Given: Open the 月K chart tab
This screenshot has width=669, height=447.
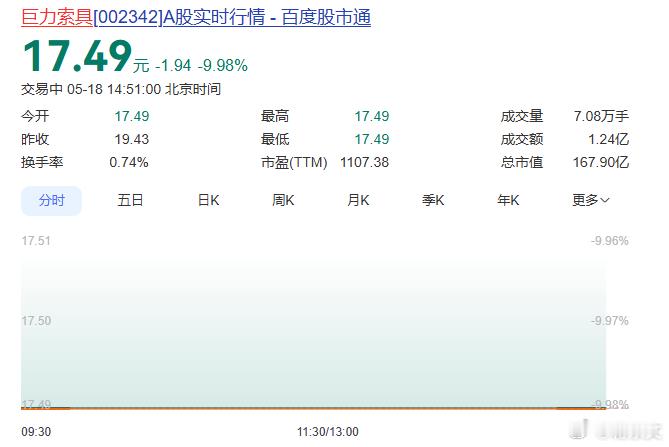Looking at the screenshot, I should (358, 200).
